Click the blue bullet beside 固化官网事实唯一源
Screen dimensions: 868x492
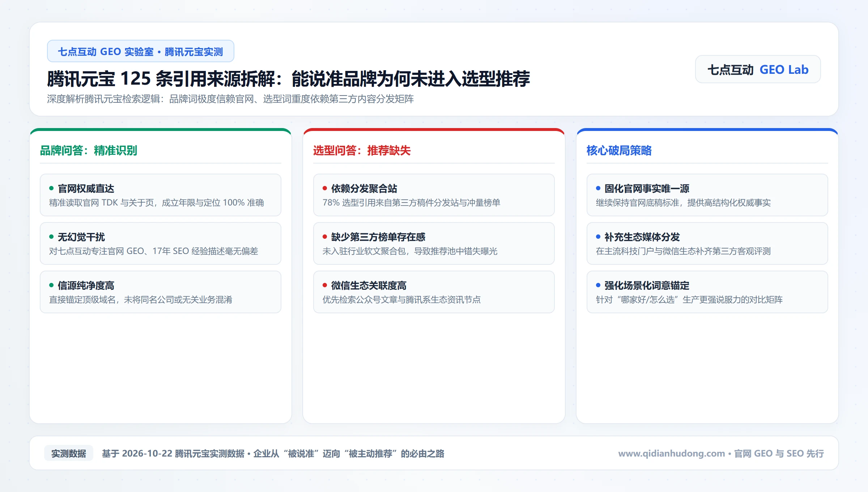pyautogui.click(x=598, y=188)
